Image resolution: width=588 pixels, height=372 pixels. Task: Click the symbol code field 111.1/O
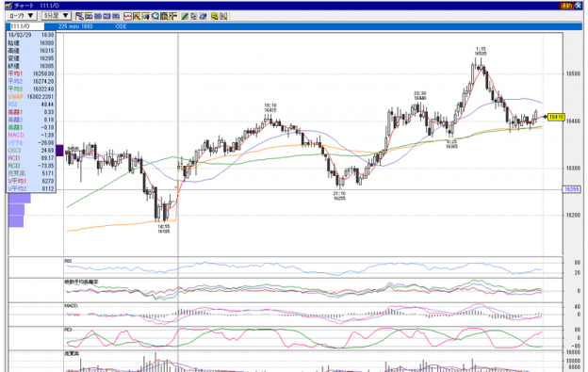[25, 26]
